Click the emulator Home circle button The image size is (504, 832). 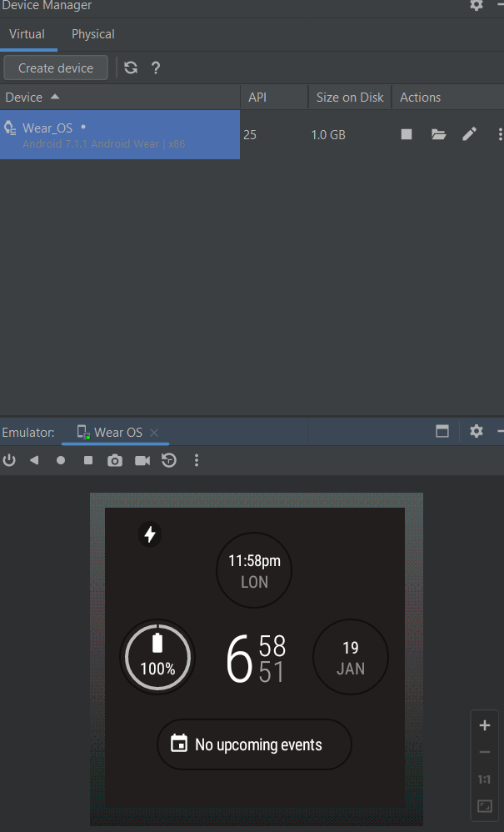click(x=61, y=460)
